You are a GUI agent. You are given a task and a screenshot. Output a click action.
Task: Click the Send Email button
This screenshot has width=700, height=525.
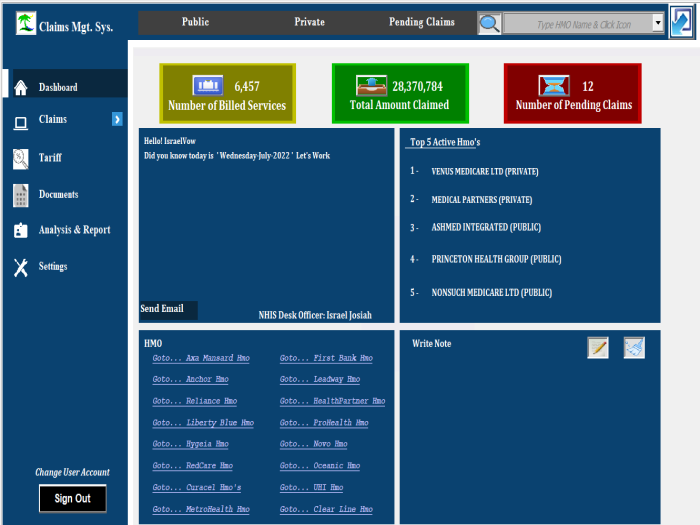168,309
